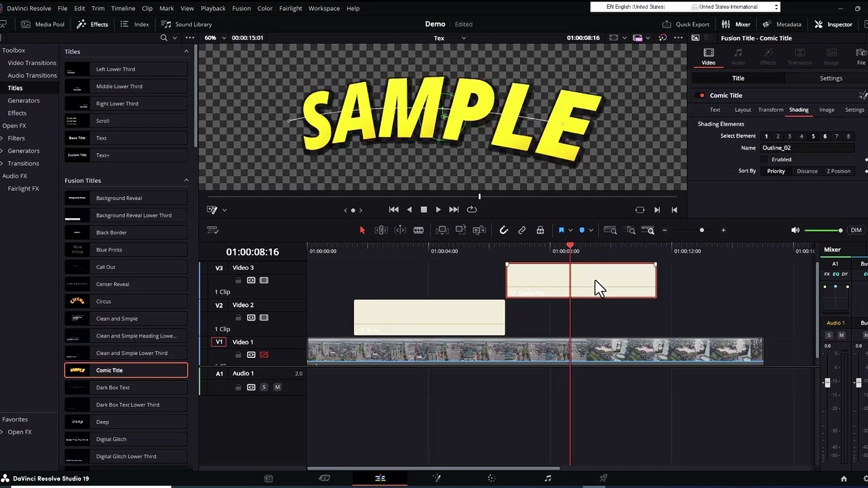
Task: Jump to first frame
Action: [393, 210]
